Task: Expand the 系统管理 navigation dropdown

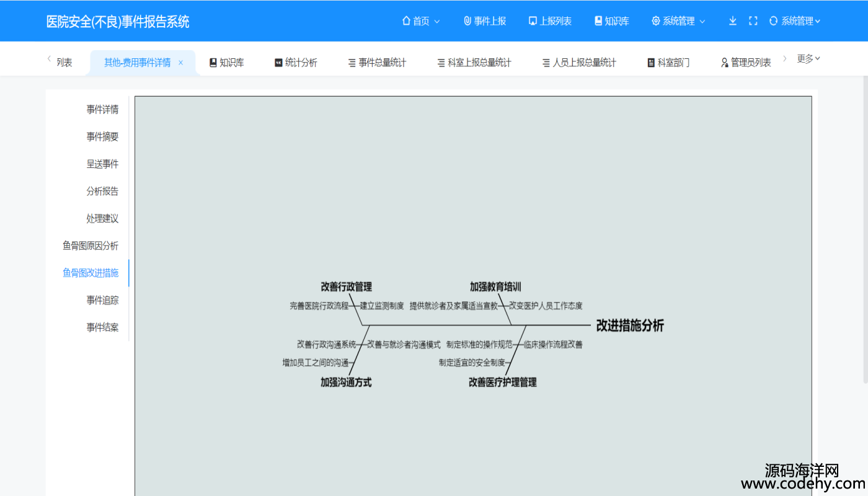Action: pyautogui.click(x=678, y=21)
